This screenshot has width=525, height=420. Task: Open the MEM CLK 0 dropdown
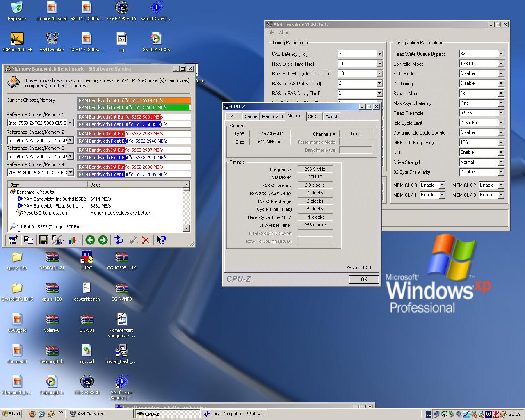pos(442,185)
